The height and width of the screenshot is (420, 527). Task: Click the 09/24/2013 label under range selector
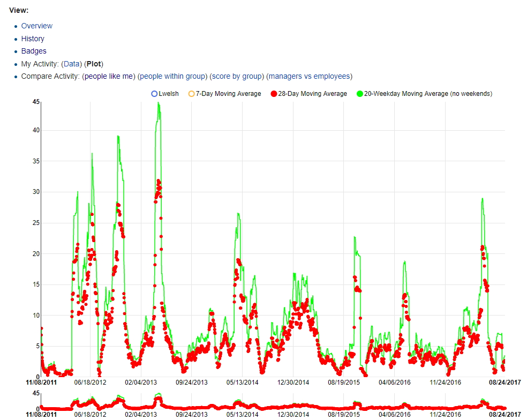(x=192, y=414)
